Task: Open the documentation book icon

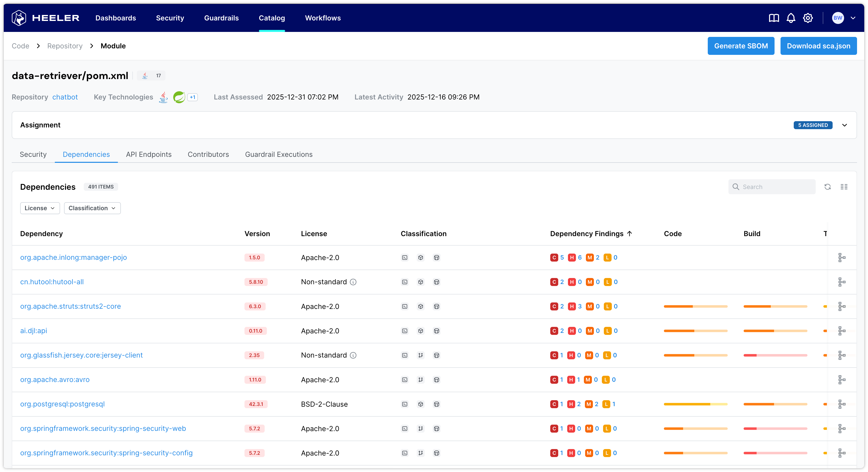Action: tap(774, 18)
